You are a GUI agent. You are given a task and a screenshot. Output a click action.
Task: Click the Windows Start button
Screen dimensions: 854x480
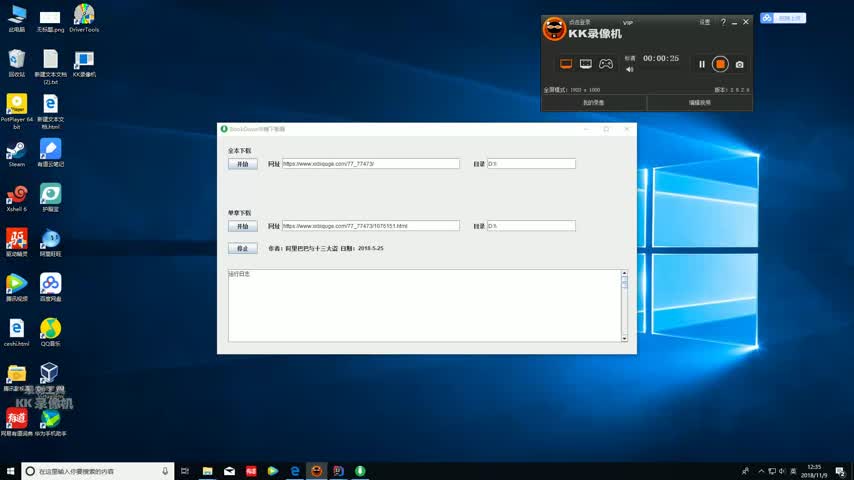click(10, 471)
